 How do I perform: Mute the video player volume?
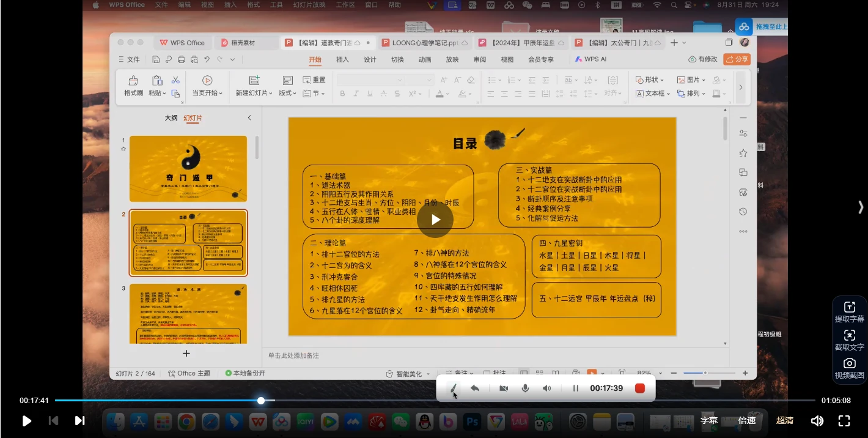tap(817, 420)
